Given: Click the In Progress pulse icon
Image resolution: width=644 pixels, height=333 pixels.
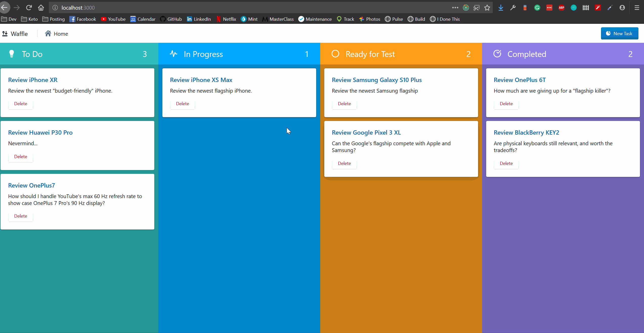Looking at the screenshot, I should tap(174, 54).
